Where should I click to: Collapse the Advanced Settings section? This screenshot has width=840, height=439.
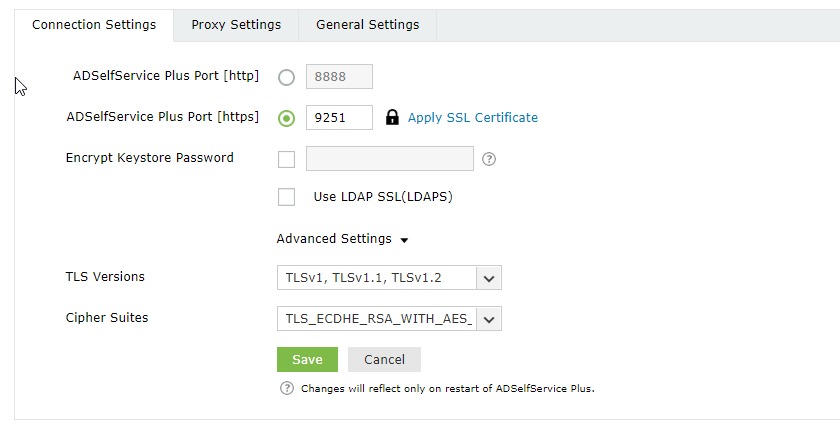[342, 239]
